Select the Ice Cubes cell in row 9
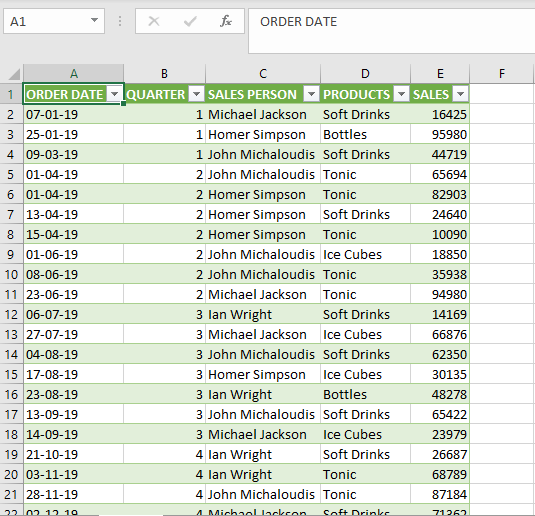The image size is (535, 516). click(x=365, y=254)
